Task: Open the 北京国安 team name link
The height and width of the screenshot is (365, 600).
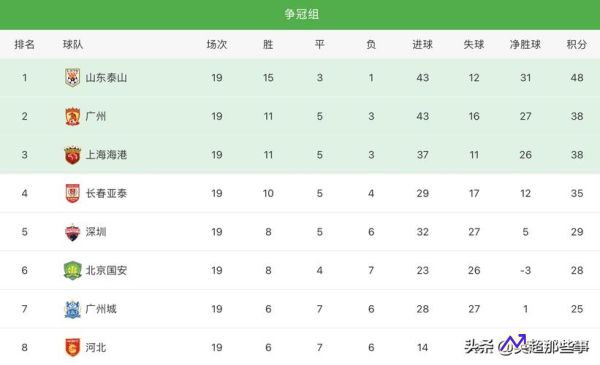Action: coord(106,270)
